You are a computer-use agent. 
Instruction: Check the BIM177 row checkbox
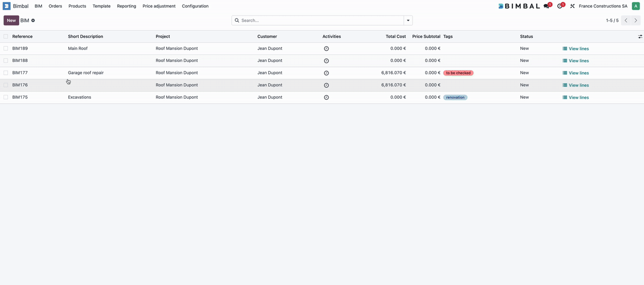point(6,73)
